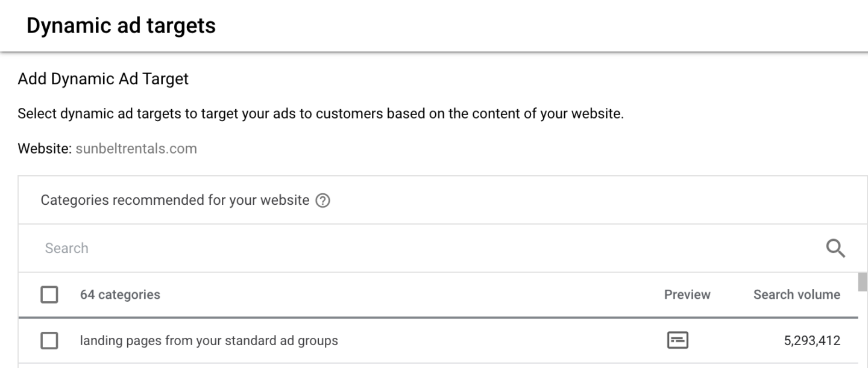
Task: Click the Dynamic ad targets page title
Action: click(x=121, y=26)
